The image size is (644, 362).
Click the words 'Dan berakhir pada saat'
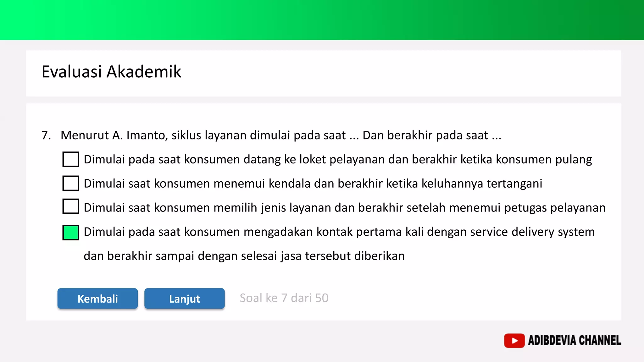click(x=425, y=135)
